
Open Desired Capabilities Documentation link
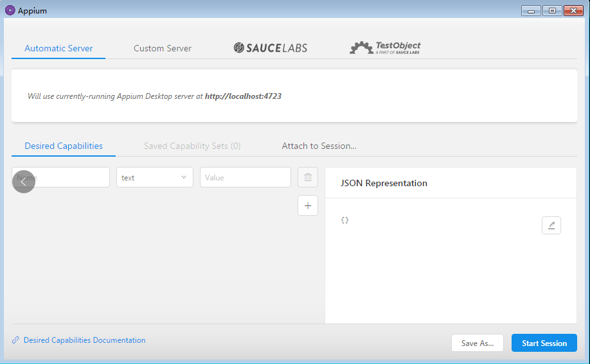pos(84,340)
